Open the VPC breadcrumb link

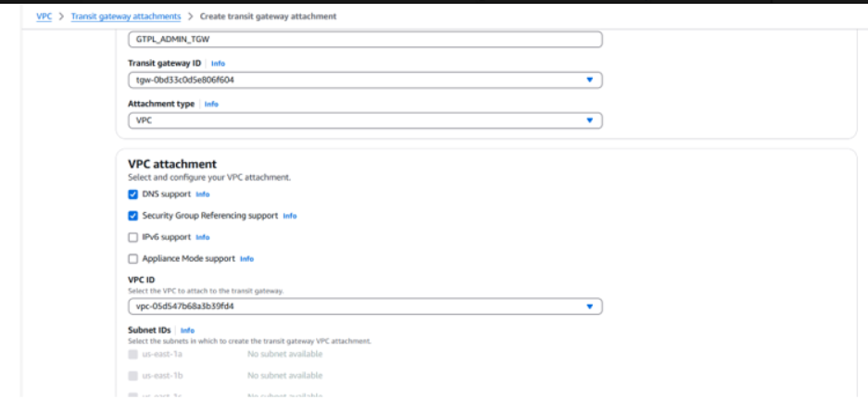coord(44,17)
